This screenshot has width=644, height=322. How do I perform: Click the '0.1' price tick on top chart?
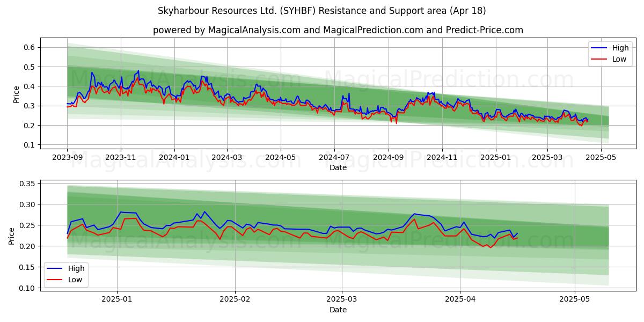click(x=30, y=145)
